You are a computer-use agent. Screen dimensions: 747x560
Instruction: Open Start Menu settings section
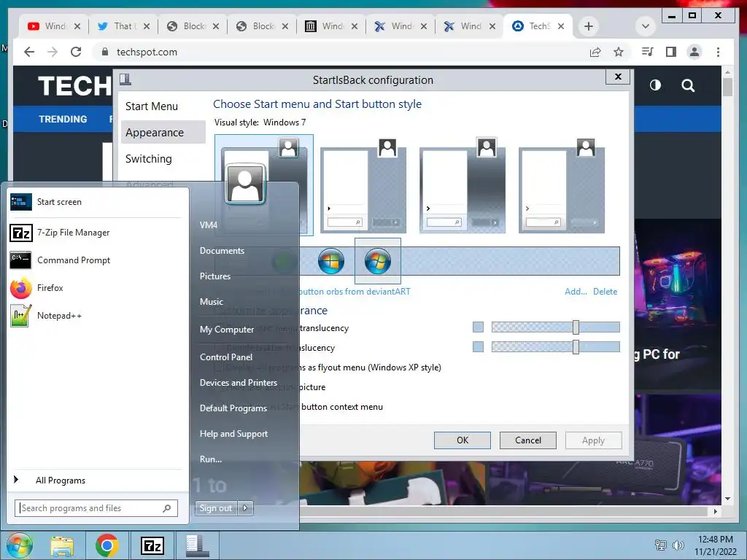pyautogui.click(x=152, y=106)
